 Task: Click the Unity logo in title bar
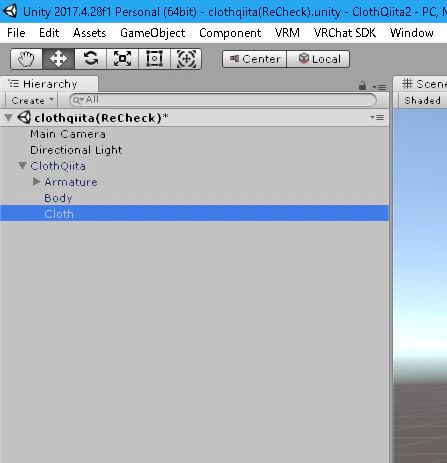pyautogui.click(x=10, y=11)
